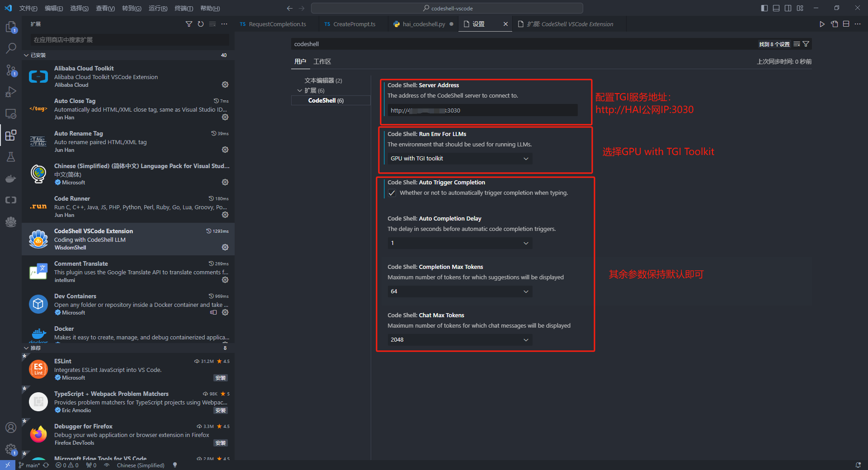Manage Code Runner via gear icon

[225, 215]
